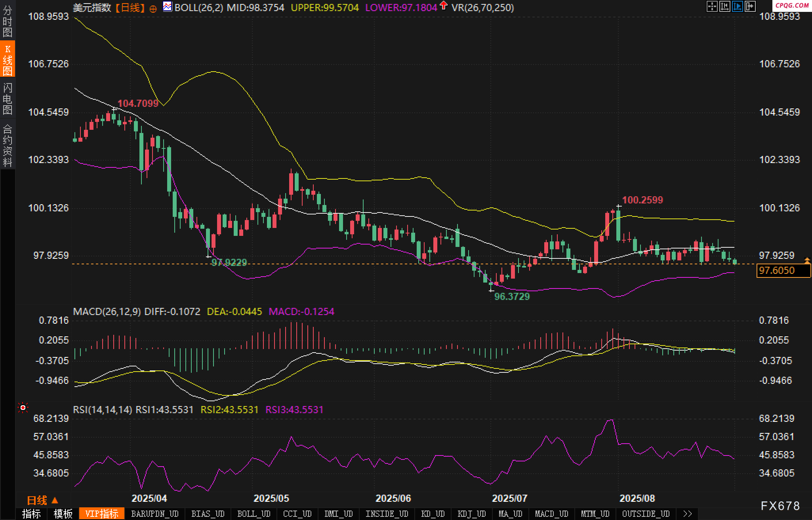Image resolution: width=812 pixels, height=520 pixels.
Task: Apply BARUPDN_UD indicator
Action: click(x=155, y=514)
